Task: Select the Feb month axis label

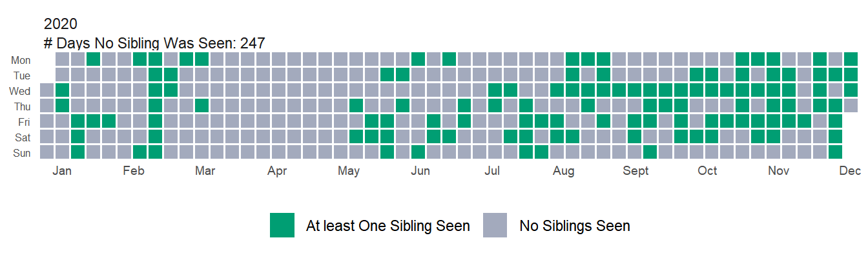Action: (x=133, y=171)
